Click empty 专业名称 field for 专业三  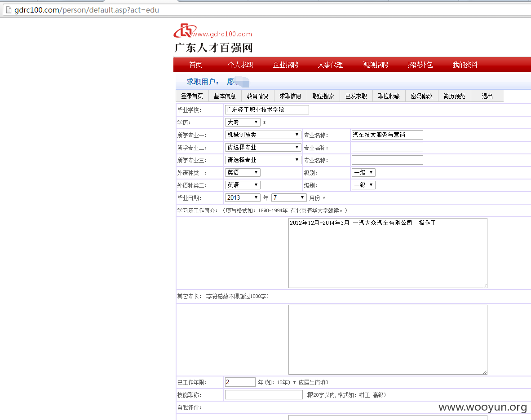click(387, 160)
